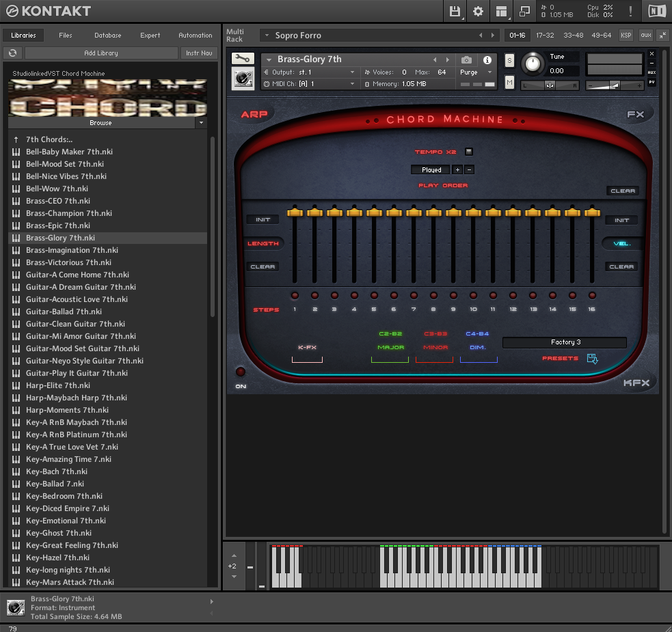Viewport: 672px width, 632px height.
Task: Expand the info pane arrow beside Brass-Glory 7th.nki
Action: 212,601
